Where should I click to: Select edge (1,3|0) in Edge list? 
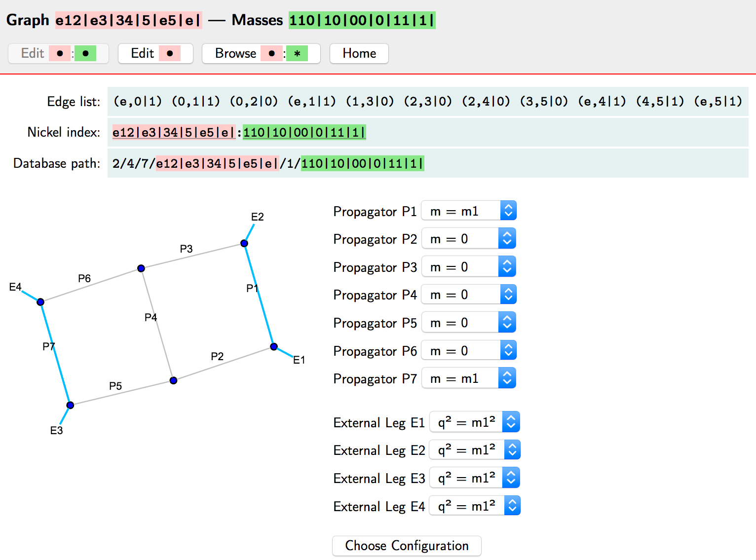point(370,101)
